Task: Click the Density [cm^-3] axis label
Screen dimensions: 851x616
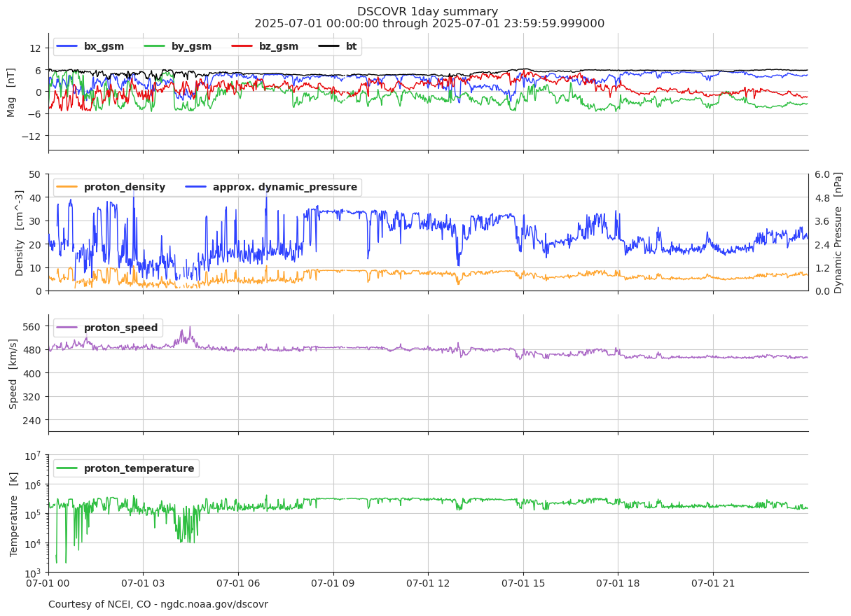Action: (x=20, y=232)
